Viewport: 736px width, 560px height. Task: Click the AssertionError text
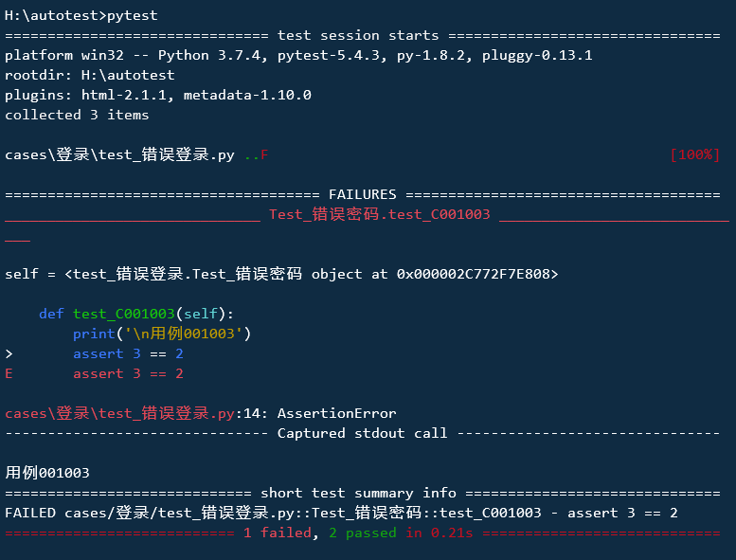(x=337, y=413)
